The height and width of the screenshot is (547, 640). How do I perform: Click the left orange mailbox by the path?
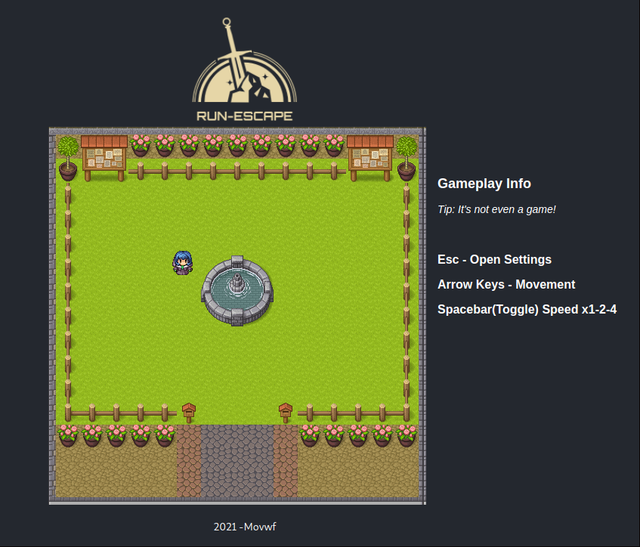click(189, 412)
